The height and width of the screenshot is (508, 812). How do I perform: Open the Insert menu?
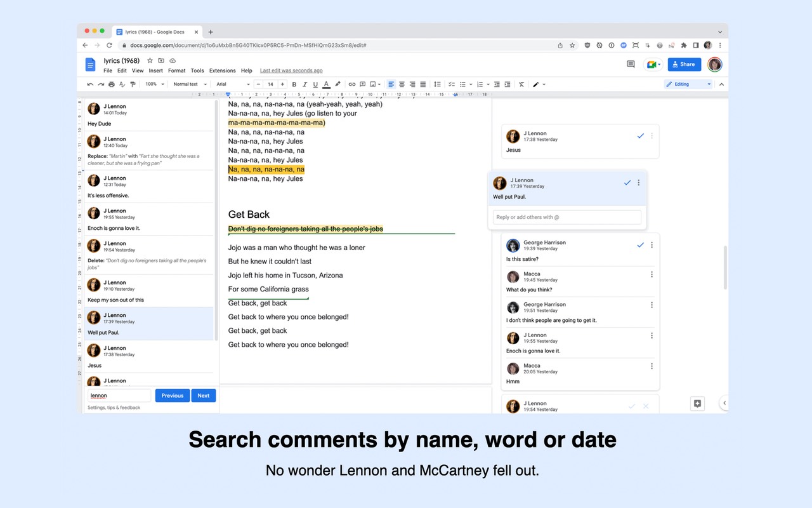click(x=155, y=70)
